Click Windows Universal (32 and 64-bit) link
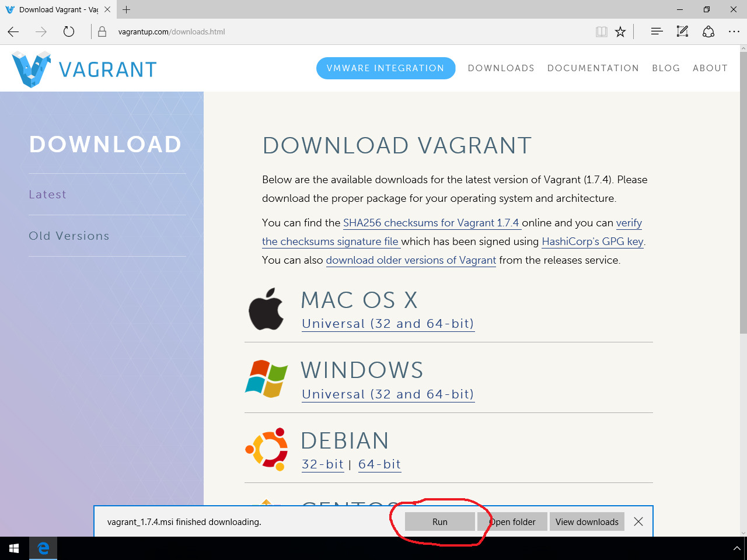This screenshot has height=560, width=747. coord(388,394)
